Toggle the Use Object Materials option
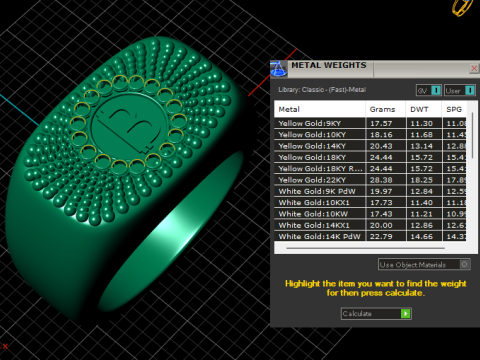Viewport: 480px width, 360px height. (465, 265)
